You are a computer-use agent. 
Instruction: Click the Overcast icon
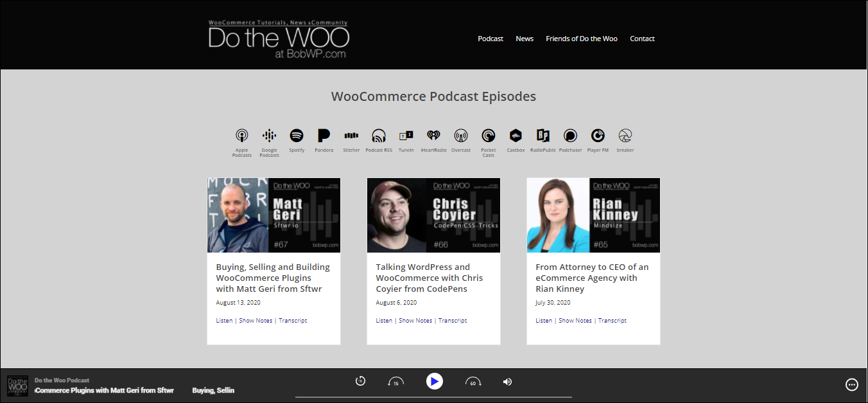click(x=461, y=136)
